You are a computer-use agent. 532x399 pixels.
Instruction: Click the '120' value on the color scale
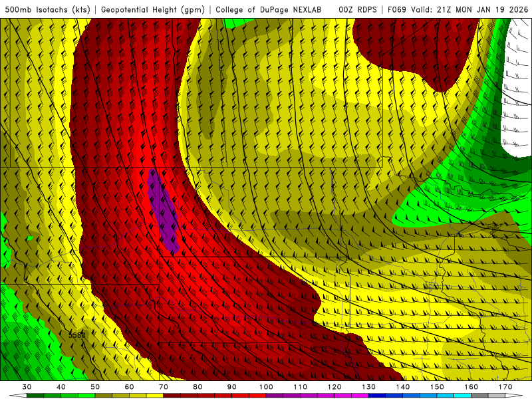tap(334, 387)
